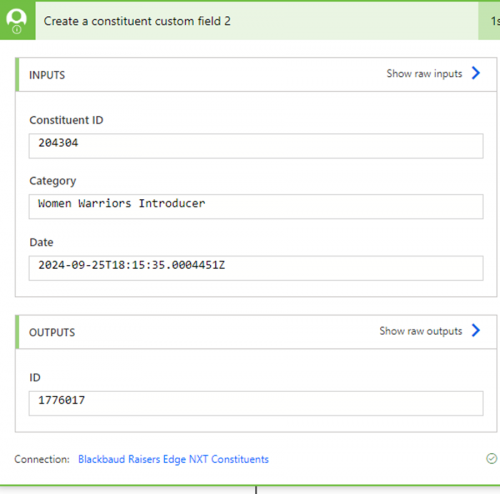The width and height of the screenshot is (500, 494).
Task: Open the Show raw inputs link
Action: coord(424,74)
